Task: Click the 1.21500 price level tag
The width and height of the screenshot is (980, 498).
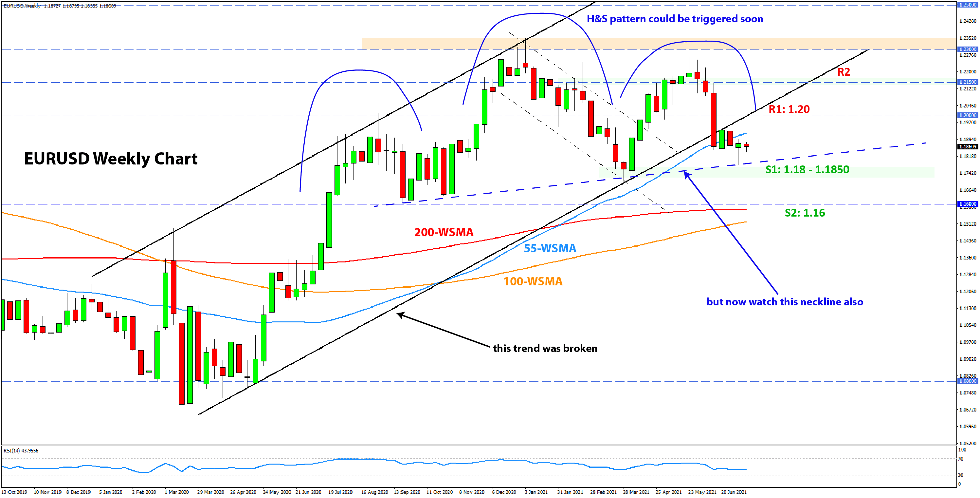Action: tap(968, 82)
